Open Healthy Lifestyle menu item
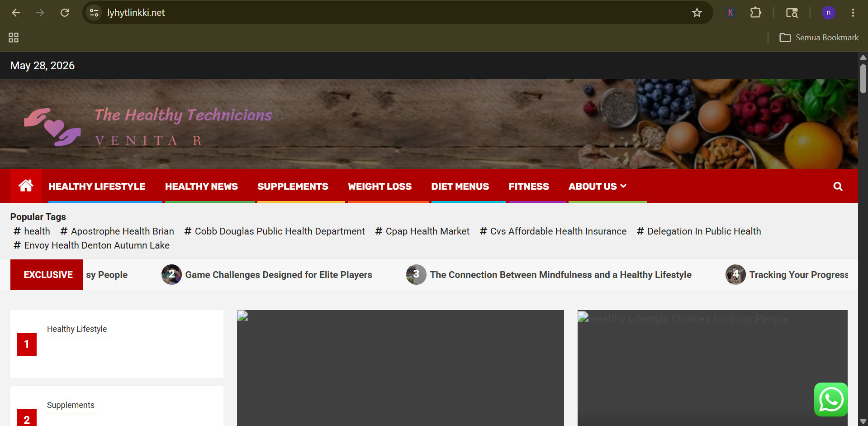 coord(97,187)
